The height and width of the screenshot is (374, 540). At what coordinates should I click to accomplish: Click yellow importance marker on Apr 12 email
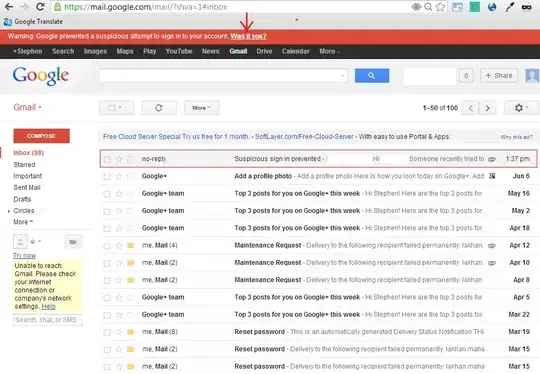pos(131,246)
